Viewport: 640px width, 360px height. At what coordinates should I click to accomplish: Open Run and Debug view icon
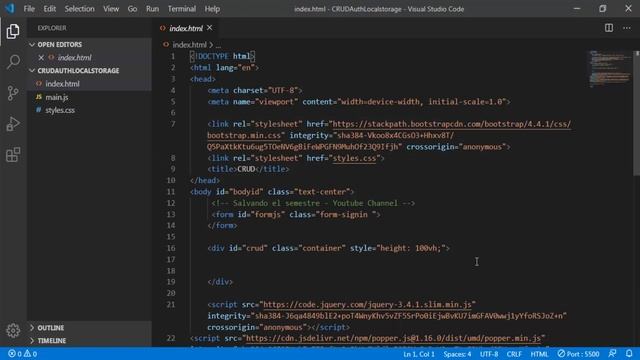13,124
